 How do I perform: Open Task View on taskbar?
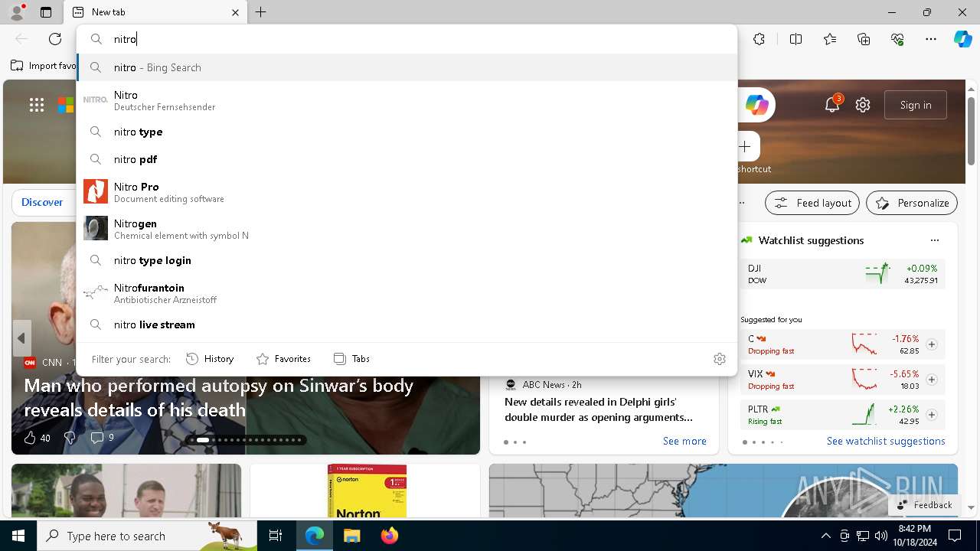(x=276, y=536)
